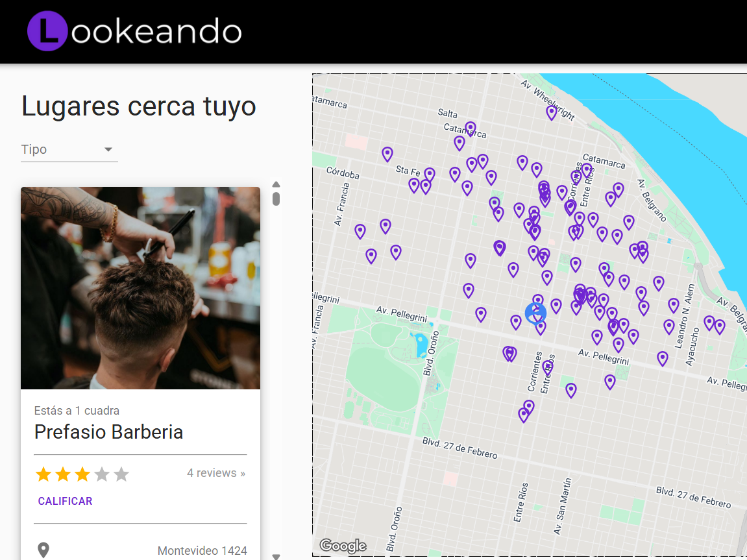
Task: Open the Google logo on the map
Action: point(343,546)
